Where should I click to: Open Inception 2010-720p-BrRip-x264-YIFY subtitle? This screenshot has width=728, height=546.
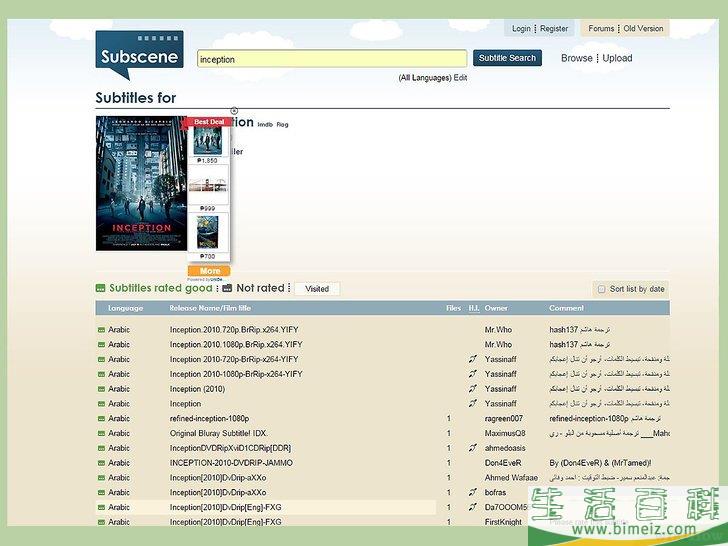(x=234, y=359)
